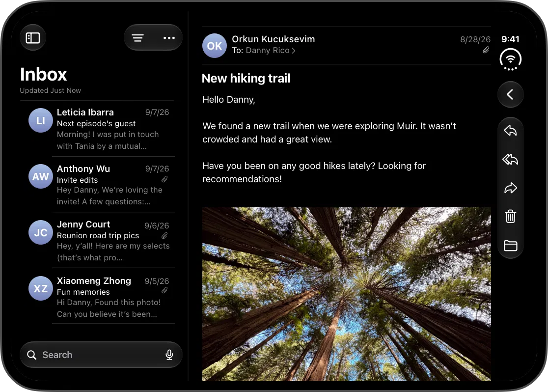Open the filter messages icon
The width and height of the screenshot is (548, 392).
[x=137, y=38]
